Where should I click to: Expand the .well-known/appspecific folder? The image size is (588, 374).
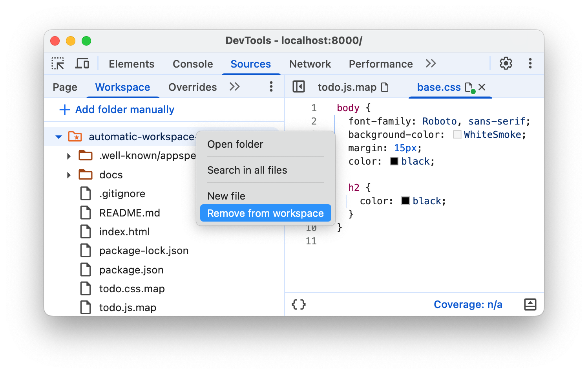69,156
